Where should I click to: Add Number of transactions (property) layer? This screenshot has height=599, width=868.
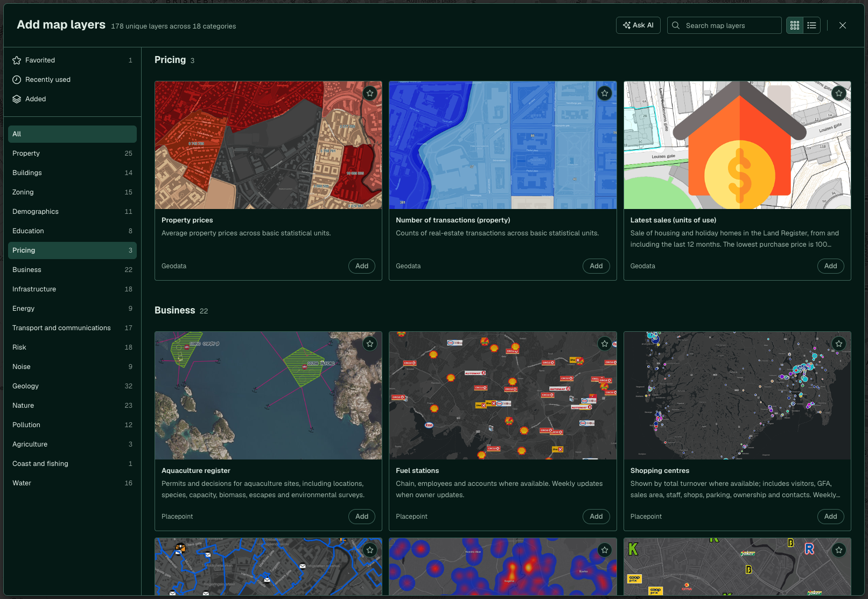596,266
